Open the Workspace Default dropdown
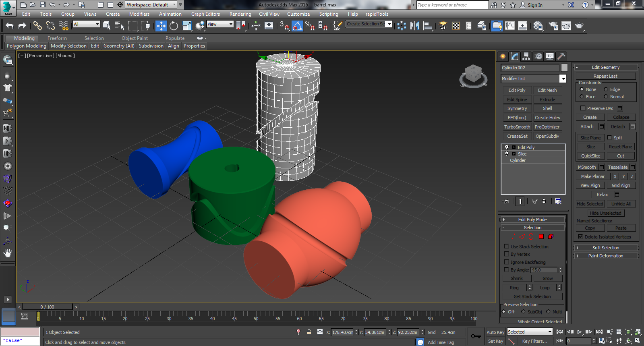644x346 pixels. tap(151, 5)
